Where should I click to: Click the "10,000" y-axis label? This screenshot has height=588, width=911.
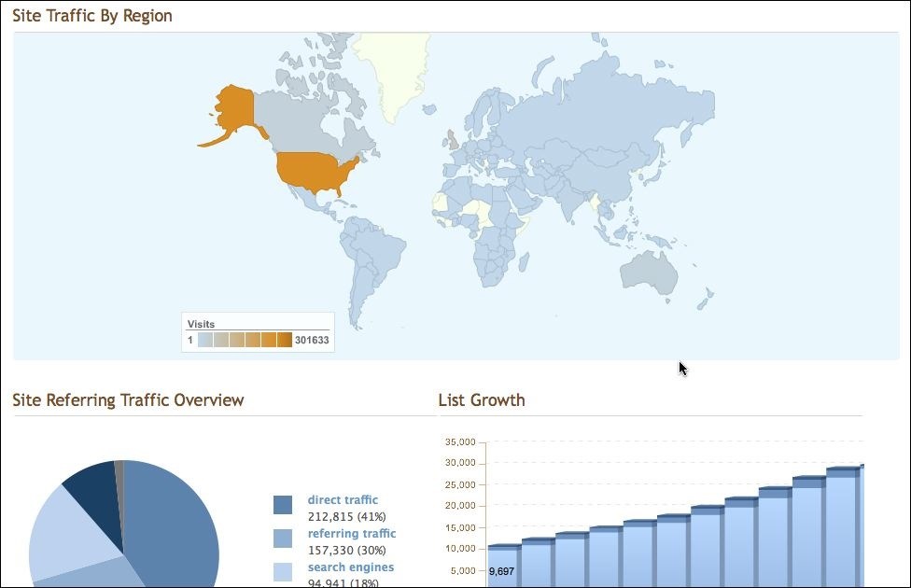click(460, 549)
